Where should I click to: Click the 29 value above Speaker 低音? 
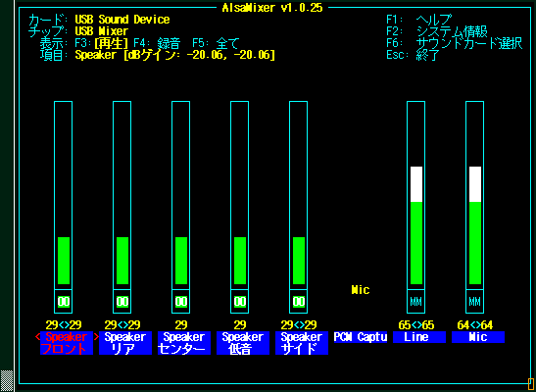240,324
